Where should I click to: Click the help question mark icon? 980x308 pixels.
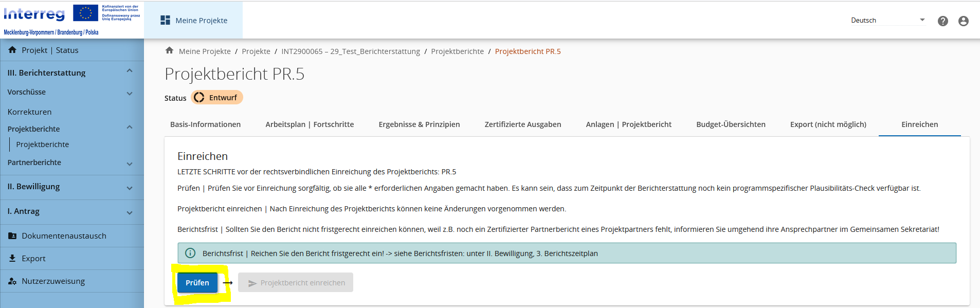[942, 21]
